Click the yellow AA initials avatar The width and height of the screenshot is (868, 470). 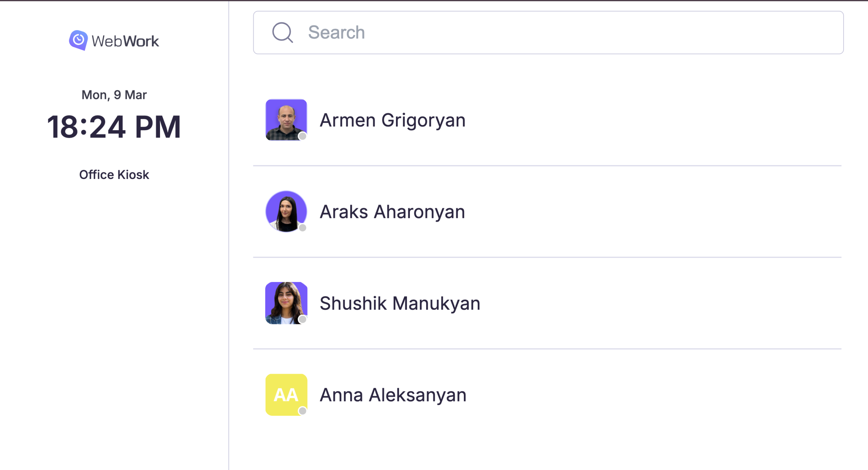tap(286, 394)
